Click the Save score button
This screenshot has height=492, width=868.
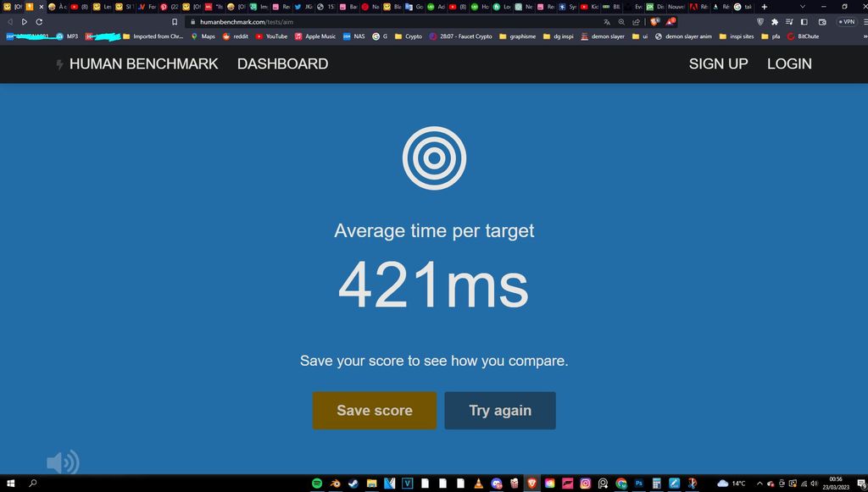[x=374, y=411]
